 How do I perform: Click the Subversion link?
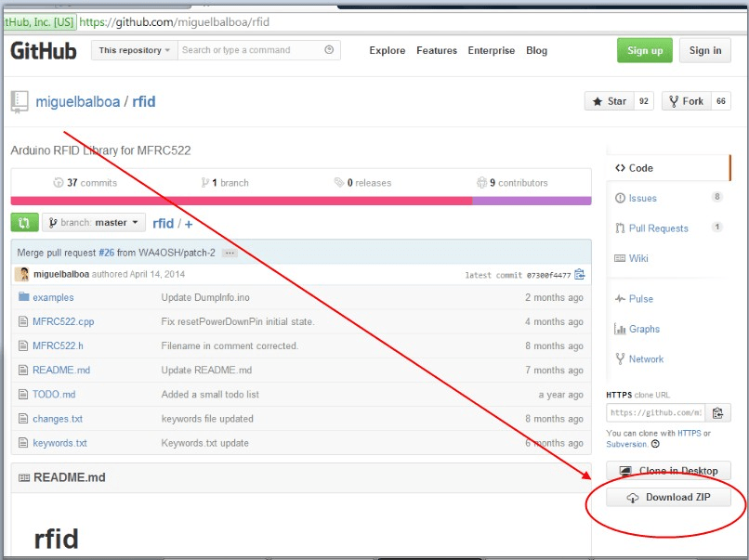tap(626, 444)
